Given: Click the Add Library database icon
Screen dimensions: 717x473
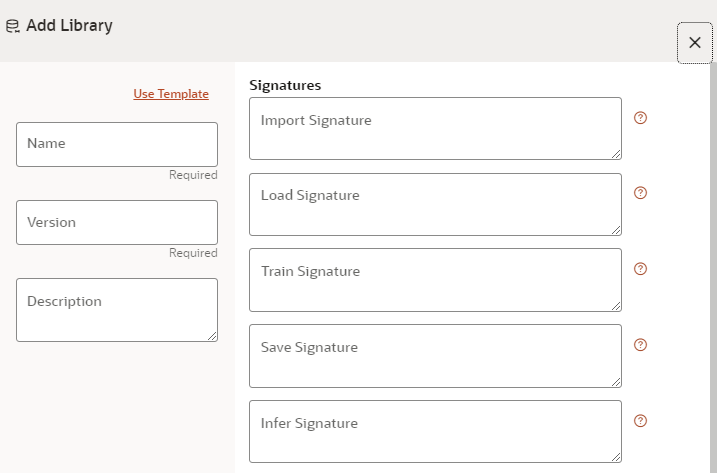Looking at the screenshot, I should pos(13,26).
